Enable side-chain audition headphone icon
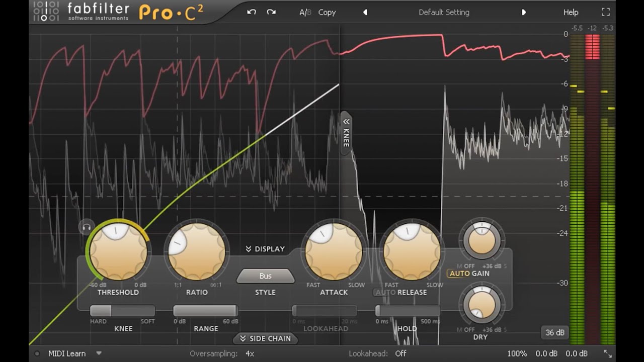 [87, 227]
